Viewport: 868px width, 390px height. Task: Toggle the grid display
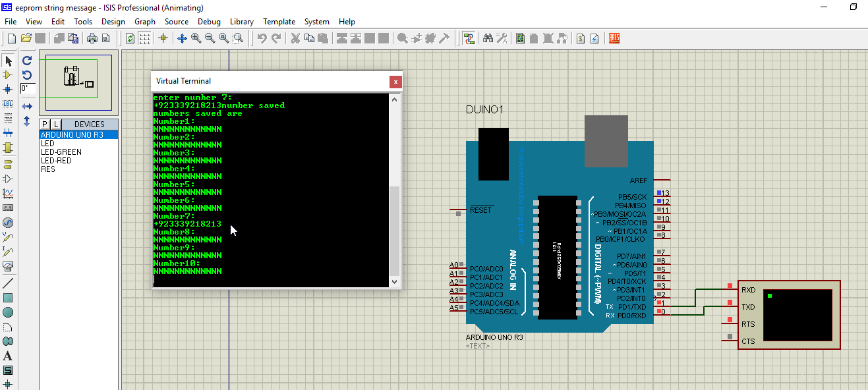coord(143,38)
